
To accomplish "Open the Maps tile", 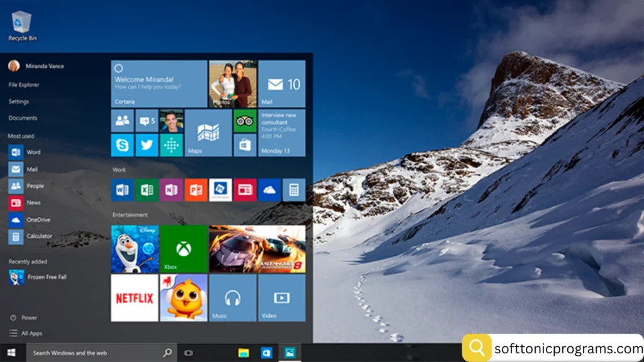I will 208,133.
